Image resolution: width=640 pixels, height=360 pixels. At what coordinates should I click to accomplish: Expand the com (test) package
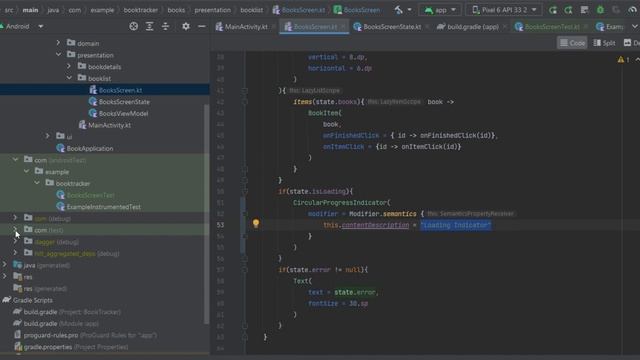[15, 229]
